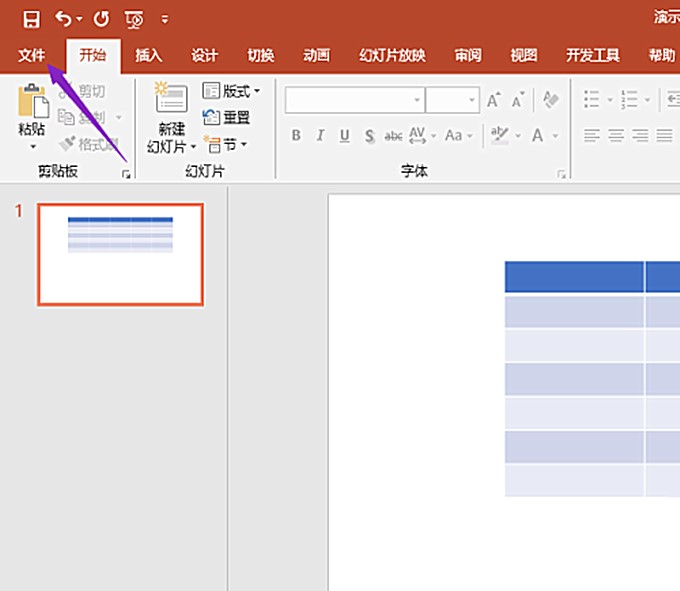Screen dimensions: 680x591
Task: Toggle Italic formatting
Action: 320,136
